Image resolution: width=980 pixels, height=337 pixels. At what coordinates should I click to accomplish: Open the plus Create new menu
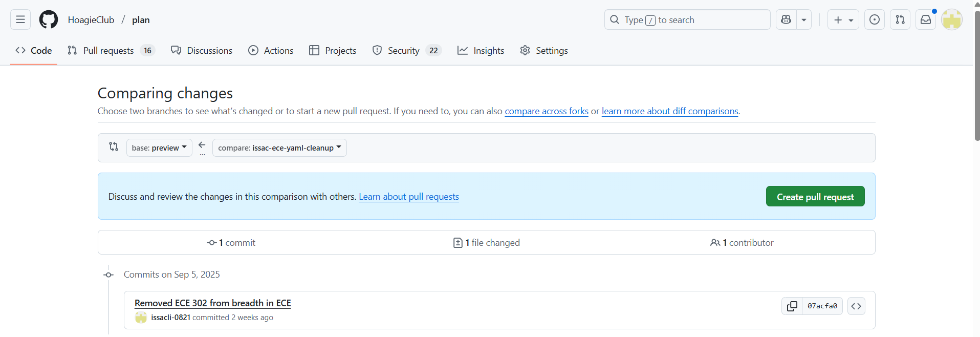pos(843,19)
